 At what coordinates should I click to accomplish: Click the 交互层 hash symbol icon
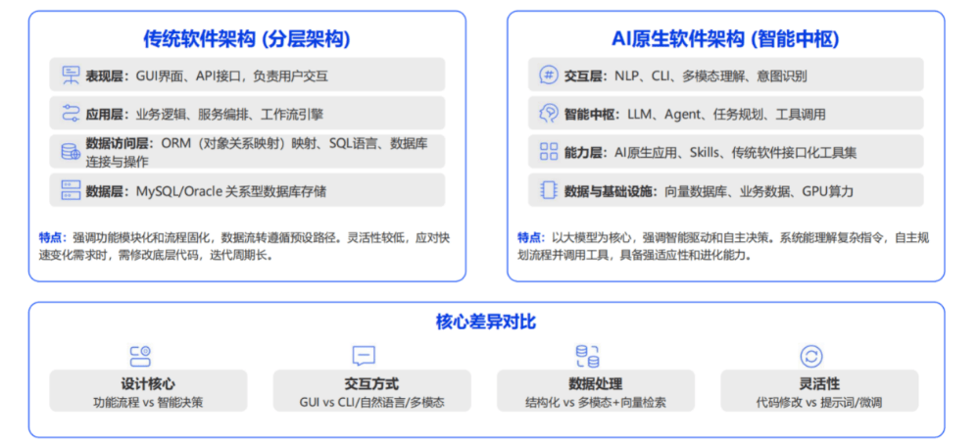coord(548,75)
